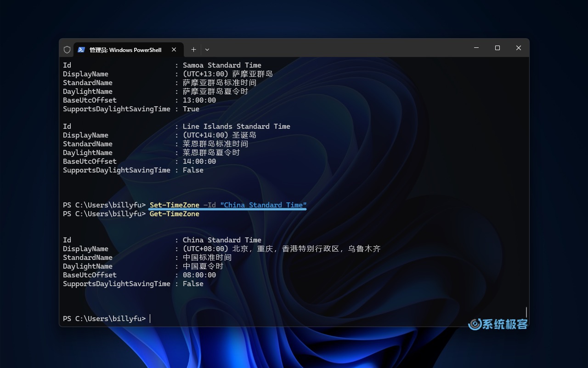Click the quoted "China Standard Time" argument

(x=263, y=205)
